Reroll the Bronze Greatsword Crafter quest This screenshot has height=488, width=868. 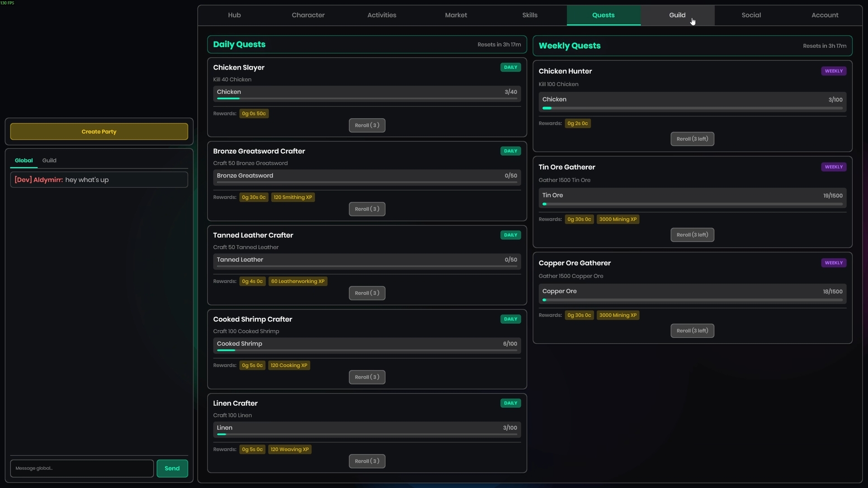pyautogui.click(x=367, y=209)
